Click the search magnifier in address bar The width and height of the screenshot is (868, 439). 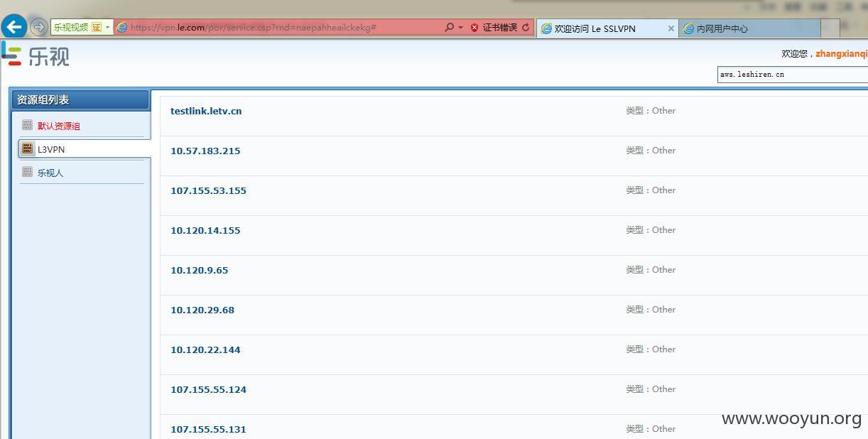pyautogui.click(x=449, y=28)
